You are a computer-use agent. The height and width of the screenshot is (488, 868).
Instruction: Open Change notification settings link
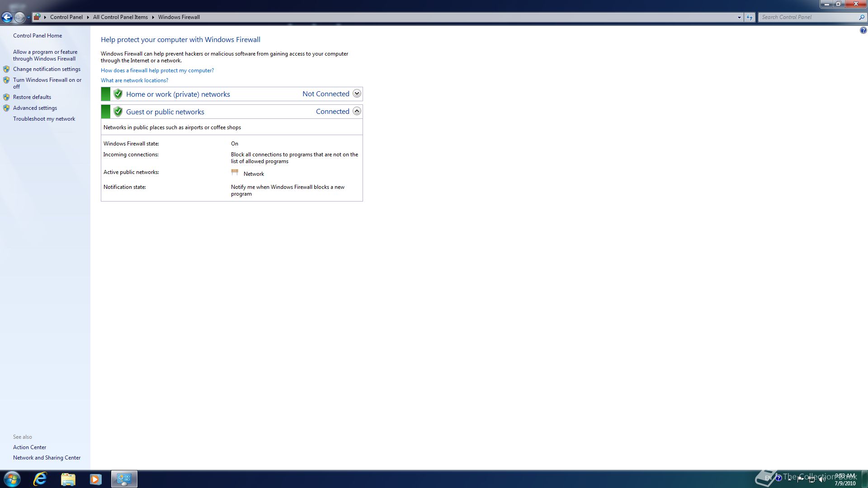coord(47,69)
